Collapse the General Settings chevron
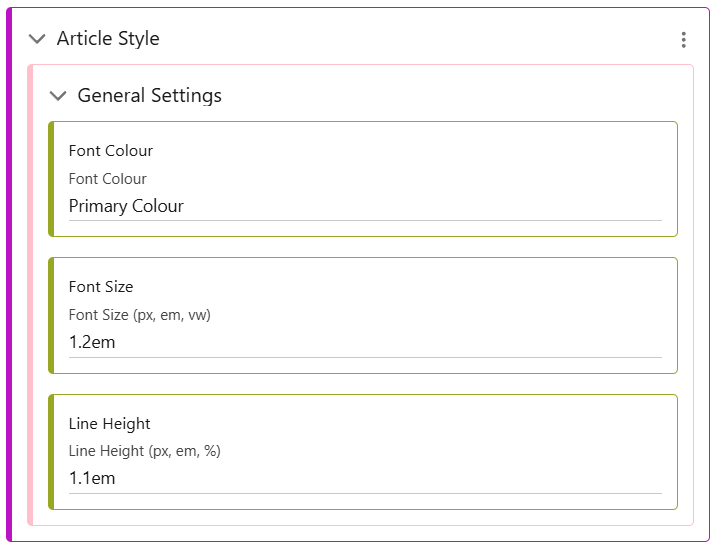This screenshot has width=720, height=549. (x=58, y=96)
